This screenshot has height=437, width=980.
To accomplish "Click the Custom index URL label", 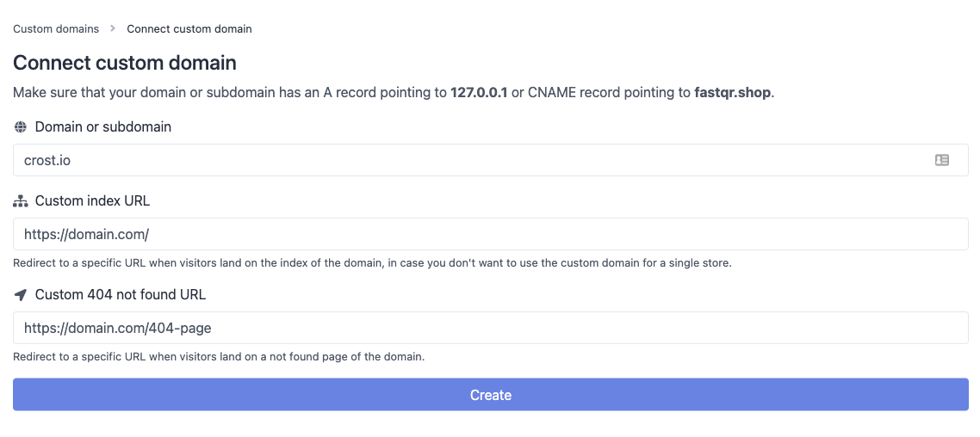I will [x=92, y=201].
